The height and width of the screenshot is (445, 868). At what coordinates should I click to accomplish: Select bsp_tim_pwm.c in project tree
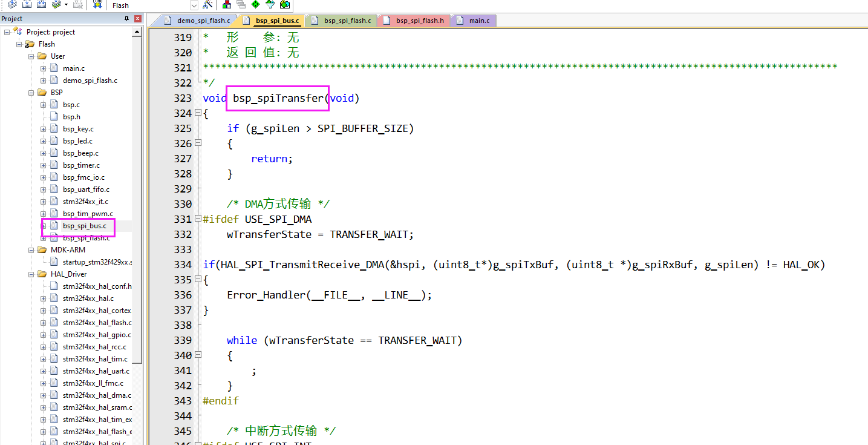click(x=88, y=213)
